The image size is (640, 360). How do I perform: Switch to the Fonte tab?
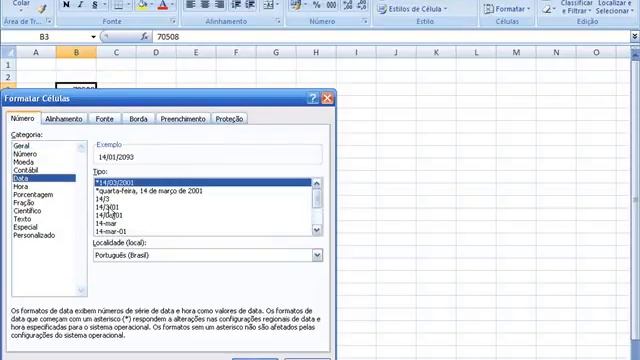(x=104, y=119)
